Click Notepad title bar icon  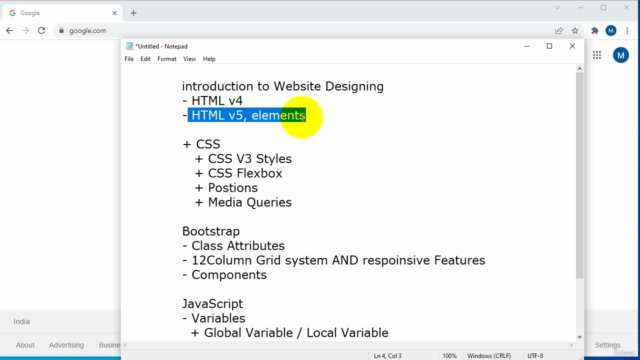point(129,46)
